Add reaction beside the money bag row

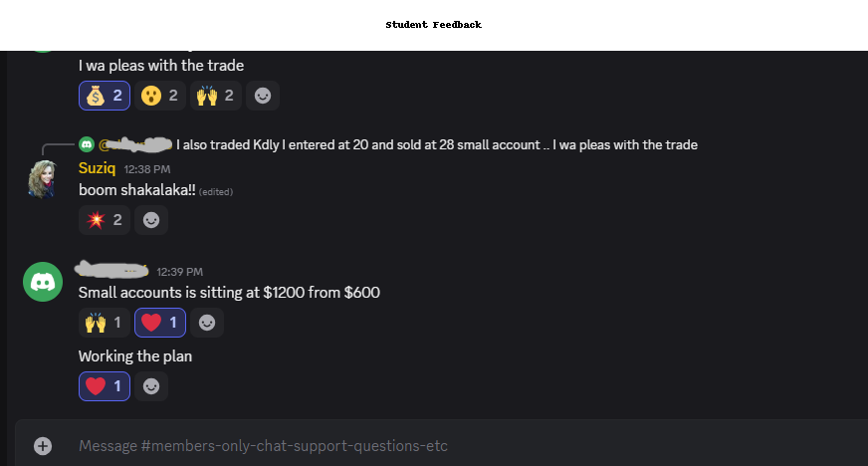263,96
